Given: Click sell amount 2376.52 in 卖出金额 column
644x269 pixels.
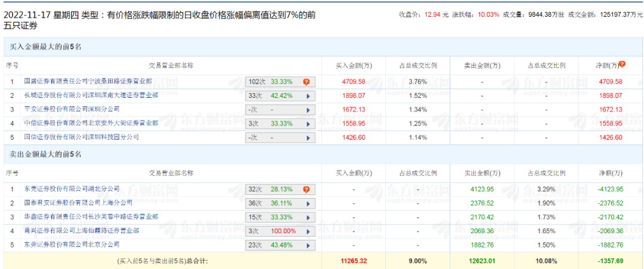Looking at the screenshot, I should [482, 203].
